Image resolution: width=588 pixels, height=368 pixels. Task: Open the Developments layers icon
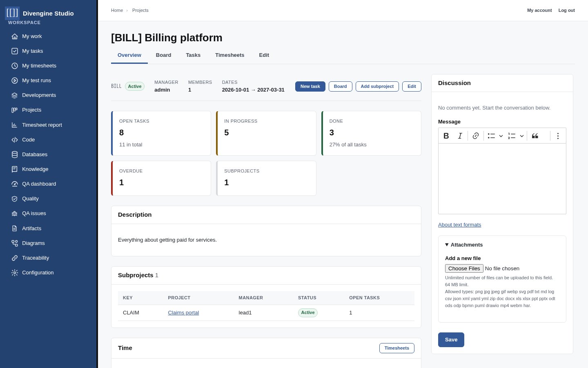point(15,95)
